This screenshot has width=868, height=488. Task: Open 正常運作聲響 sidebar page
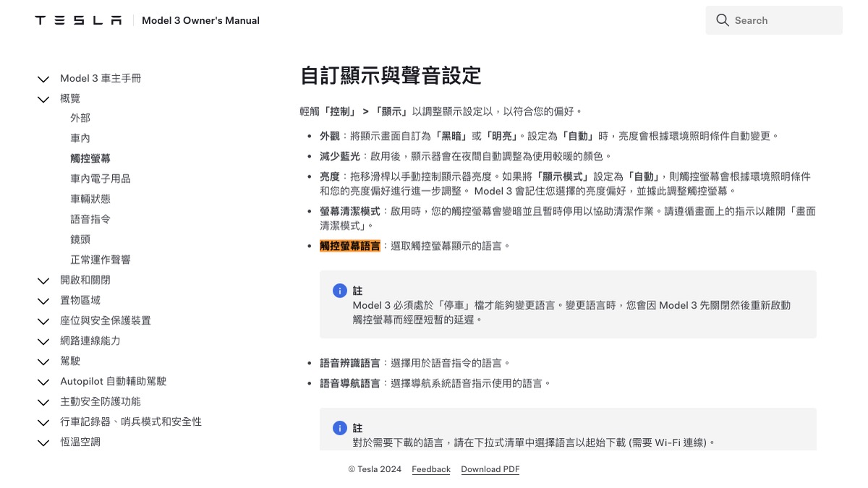(x=101, y=260)
